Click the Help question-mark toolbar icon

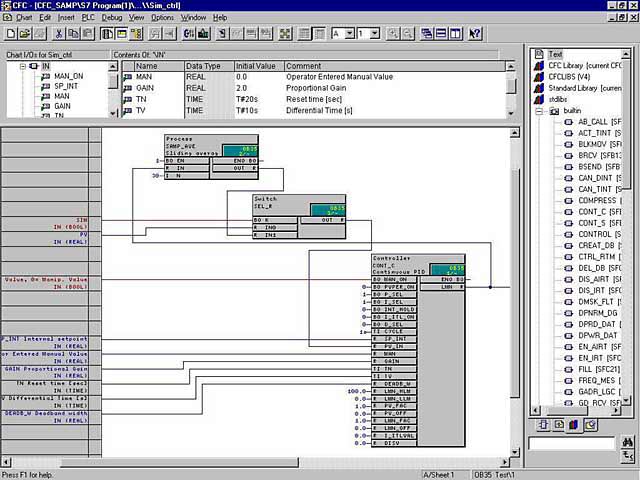pos(475,33)
